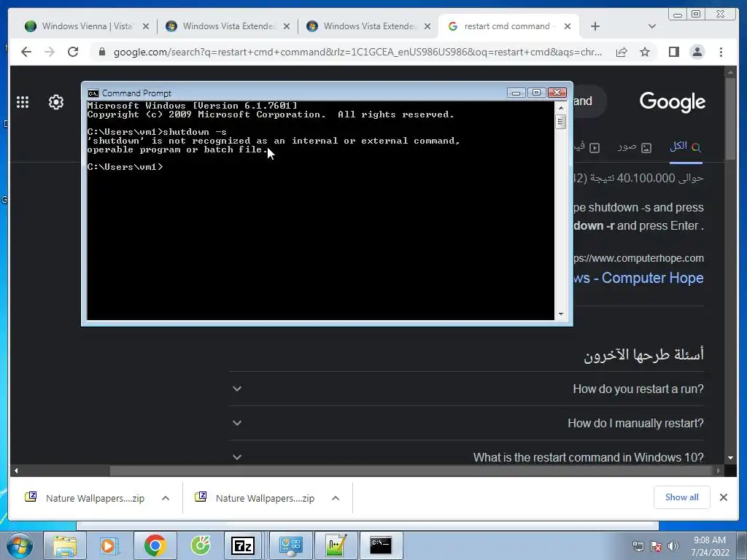This screenshot has width=747, height=560.
Task: Open Chrome side panel icon
Action: click(673, 52)
